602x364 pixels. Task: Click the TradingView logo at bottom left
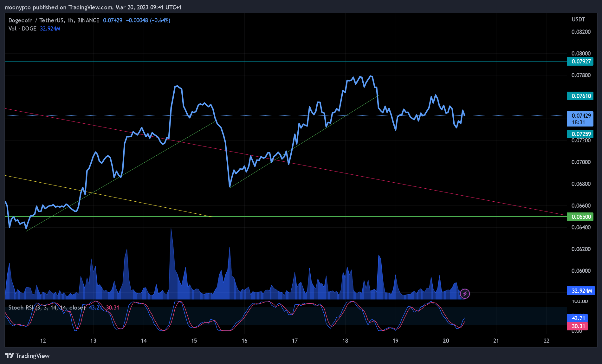click(27, 356)
